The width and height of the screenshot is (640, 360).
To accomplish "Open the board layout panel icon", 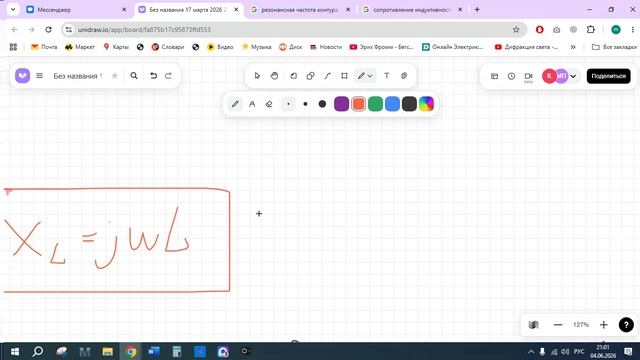I will pyautogui.click(x=494, y=76).
